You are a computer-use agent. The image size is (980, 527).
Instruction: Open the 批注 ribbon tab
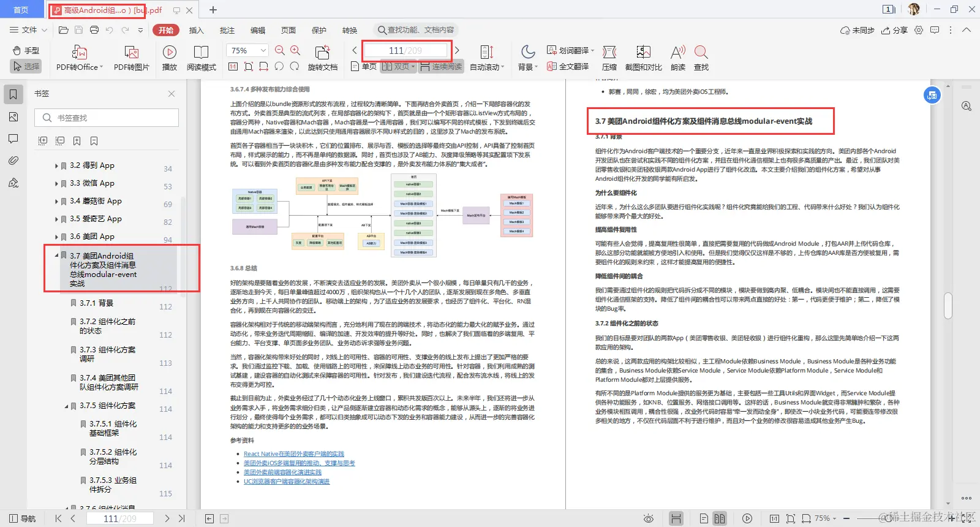227,30
